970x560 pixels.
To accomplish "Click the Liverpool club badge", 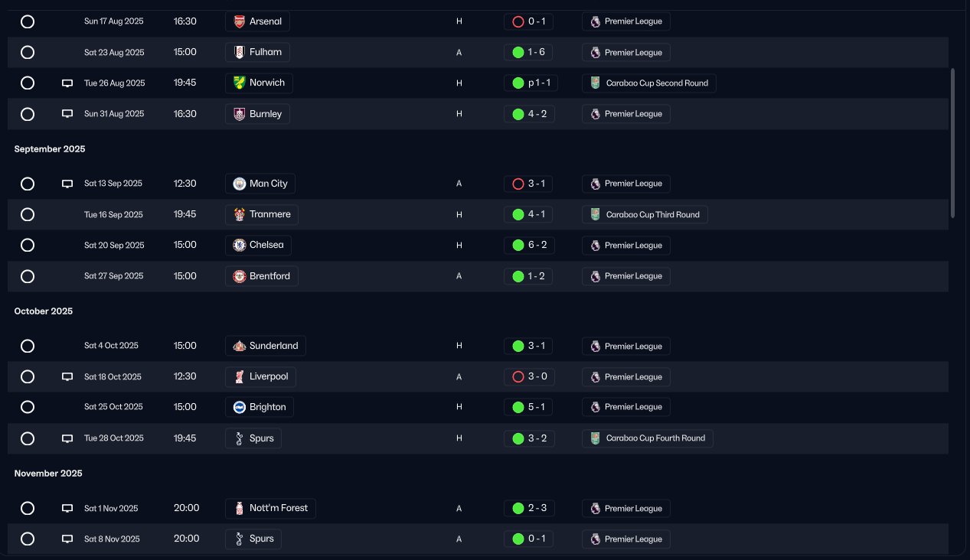I will [240, 376].
